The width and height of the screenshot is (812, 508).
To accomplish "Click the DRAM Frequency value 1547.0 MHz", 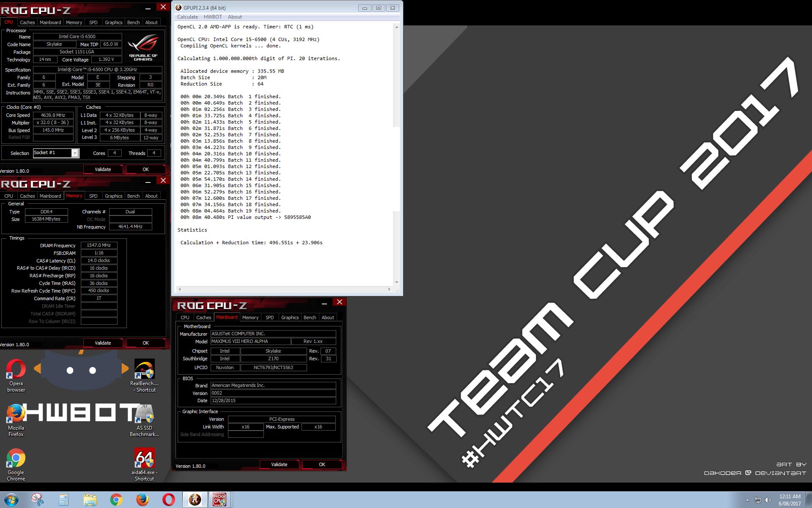I will (99, 245).
